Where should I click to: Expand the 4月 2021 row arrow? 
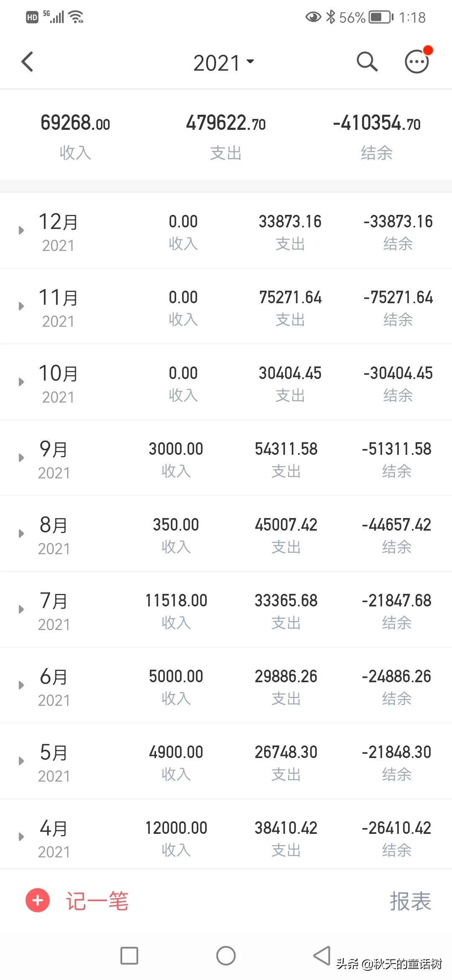pos(21,837)
